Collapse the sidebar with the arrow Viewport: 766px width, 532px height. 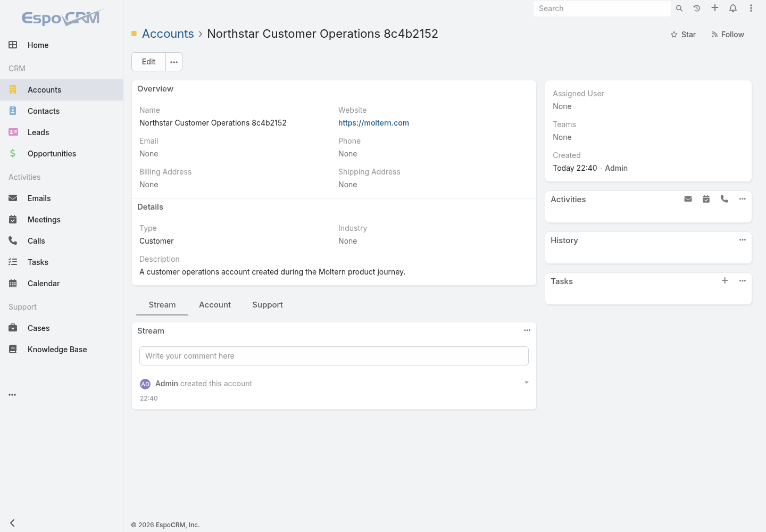coord(12,523)
